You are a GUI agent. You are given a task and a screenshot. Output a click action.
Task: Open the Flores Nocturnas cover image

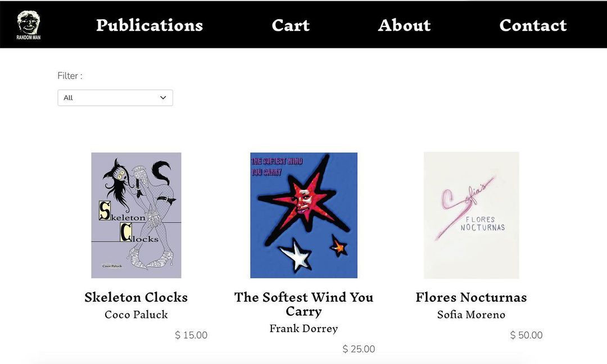point(471,215)
